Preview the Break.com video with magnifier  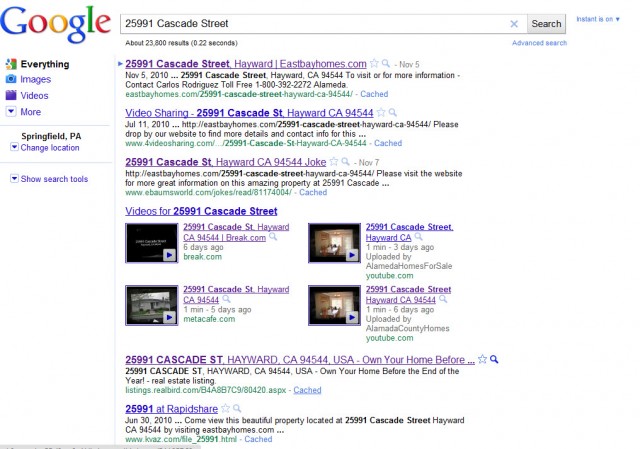pyautogui.click(x=273, y=237)
